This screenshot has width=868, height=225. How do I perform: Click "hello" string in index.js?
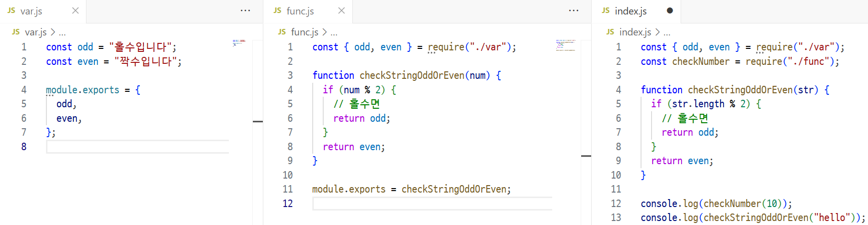832,218
